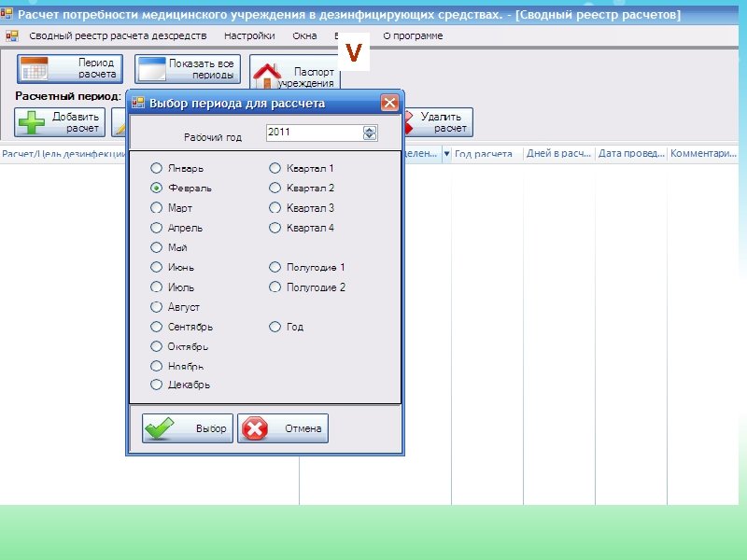Viewport: 747px width, 560px height.
Task: Click the Расчет/Цель дезинфекции column header
Action: [x=63, y=154]
